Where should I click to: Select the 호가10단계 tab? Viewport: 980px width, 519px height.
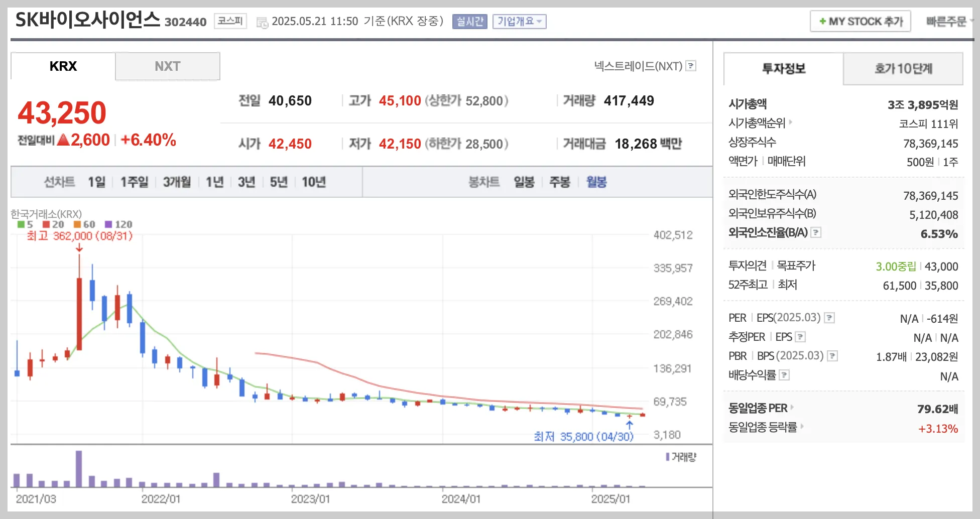[903, 69]
